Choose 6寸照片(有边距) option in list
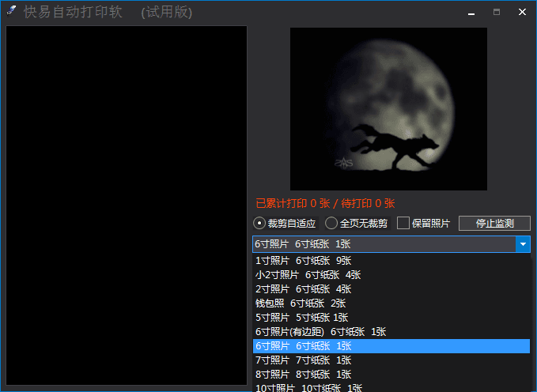This screenshot has width=537, height=392. pyautogui.click(x=320, y=332)
